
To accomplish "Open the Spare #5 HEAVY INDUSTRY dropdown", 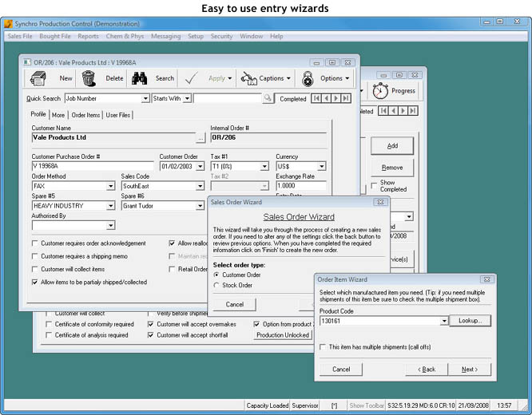I will (x=110, y=206).
